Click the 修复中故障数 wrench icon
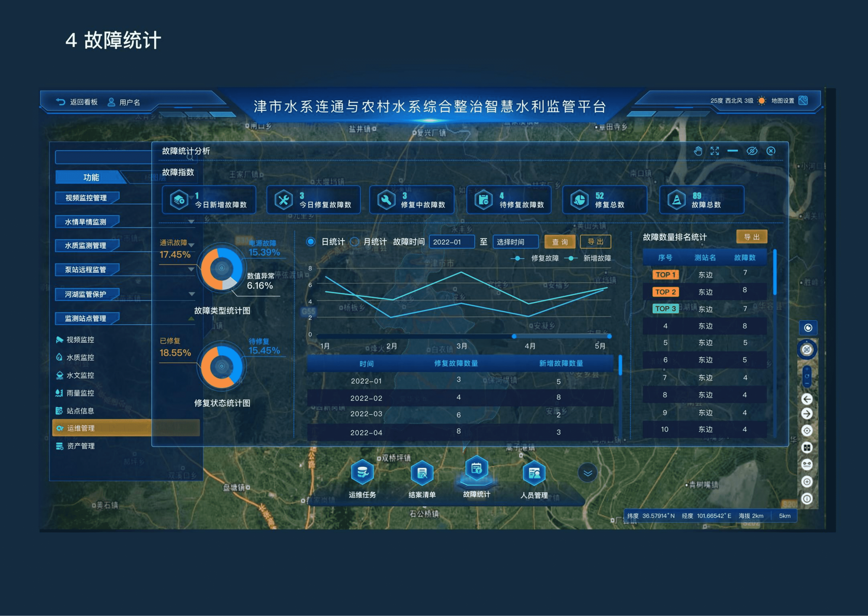The width and height of the screenshot is (868, 616). click(x=386, y=200)
